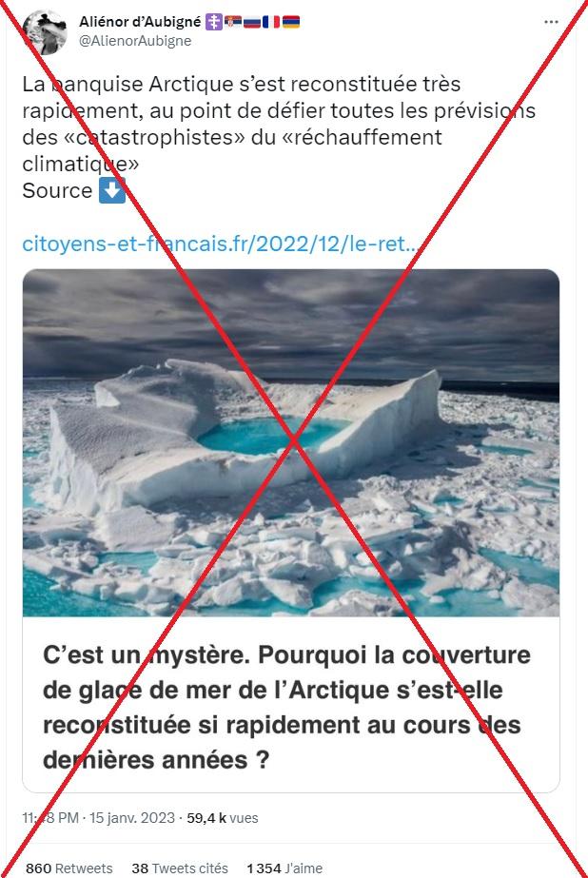588x878 pixels.
Task: Click the purple orthodox cross emoji
Action: pyautogui.click(x=214, y=23)
